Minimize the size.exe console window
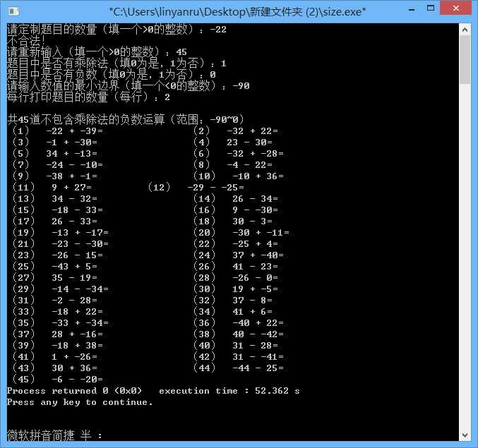478x448 pixels. tap(412, 9)
